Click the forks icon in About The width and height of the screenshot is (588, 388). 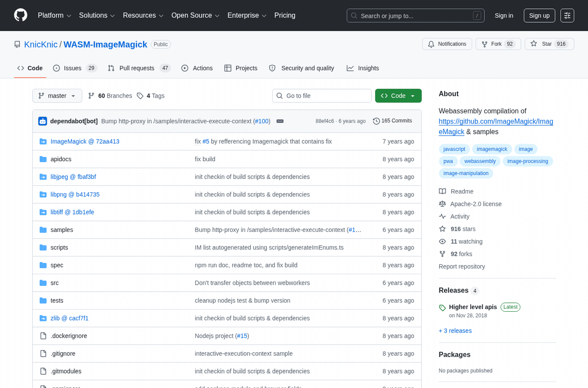[443, 254]
